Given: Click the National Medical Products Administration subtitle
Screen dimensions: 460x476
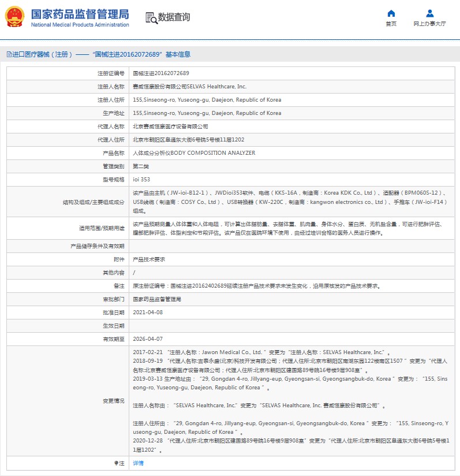Looking at the screenshot, I should (x=80, y=25).
